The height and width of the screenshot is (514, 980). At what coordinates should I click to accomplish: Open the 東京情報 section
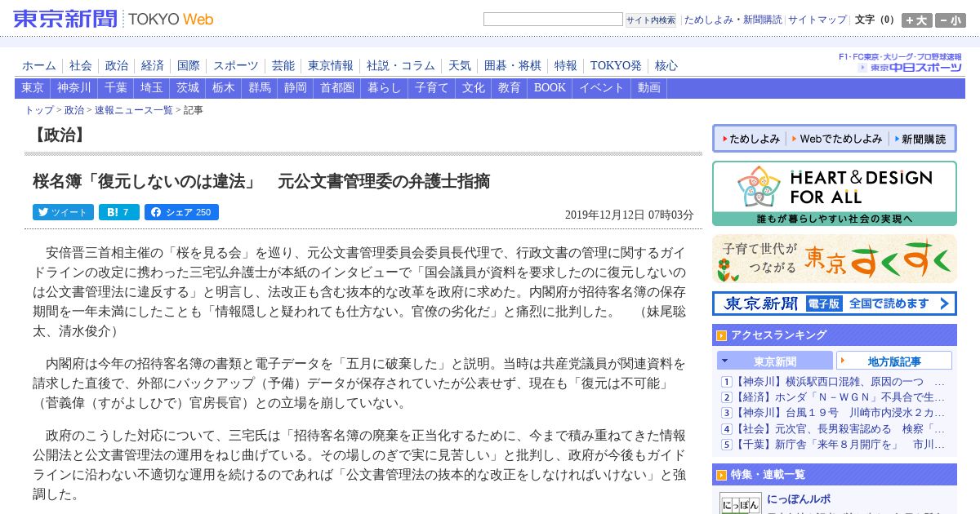click(331, 66)
